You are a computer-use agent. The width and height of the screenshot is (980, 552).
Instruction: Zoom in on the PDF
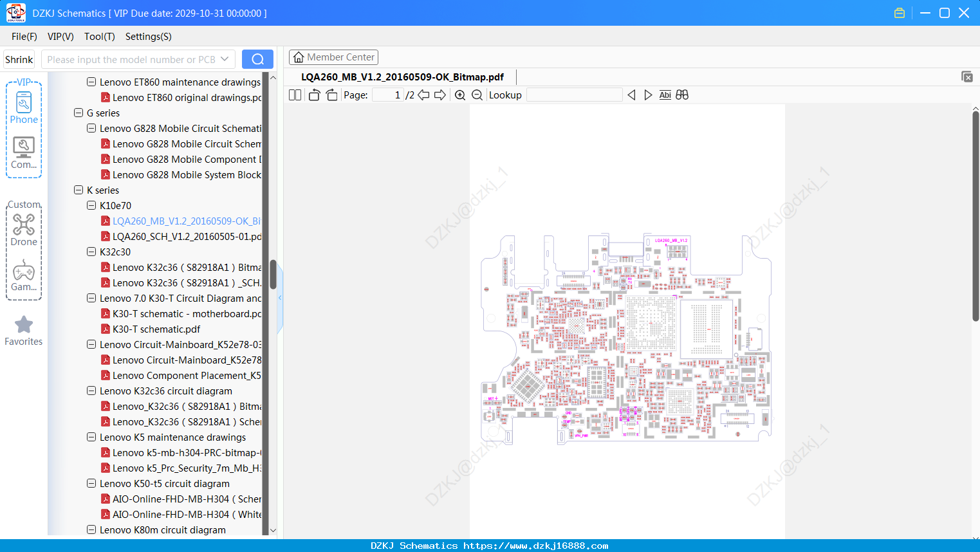tap(460, 95)
